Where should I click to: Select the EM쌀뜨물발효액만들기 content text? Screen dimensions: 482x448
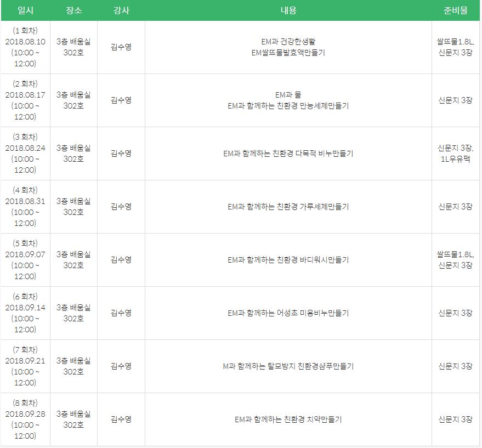coord(288,53)
